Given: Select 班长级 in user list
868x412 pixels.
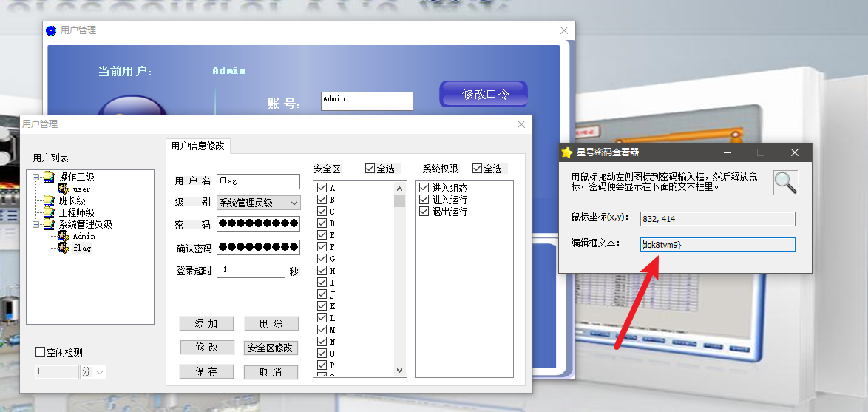Looking at the screenshot, I should click(x=72, y=200).
